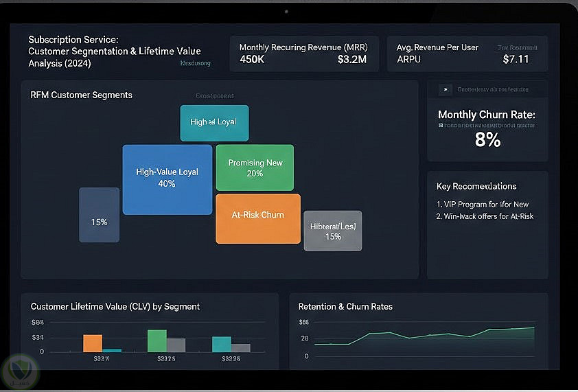
Task: Open the VIP Program recommendation item
Action: (483, 205)
